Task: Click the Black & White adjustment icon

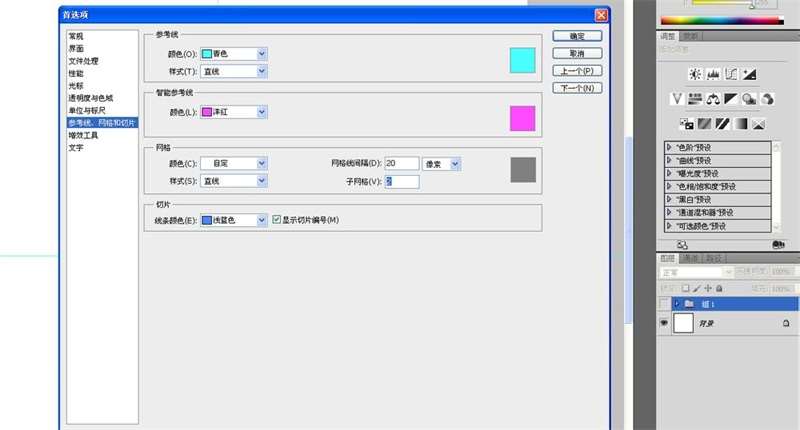Action: click(731, 99)
